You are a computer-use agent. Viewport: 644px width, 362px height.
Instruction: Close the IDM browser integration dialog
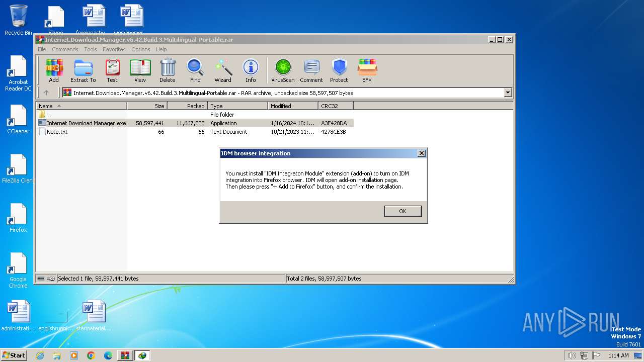tap(422, 153)
